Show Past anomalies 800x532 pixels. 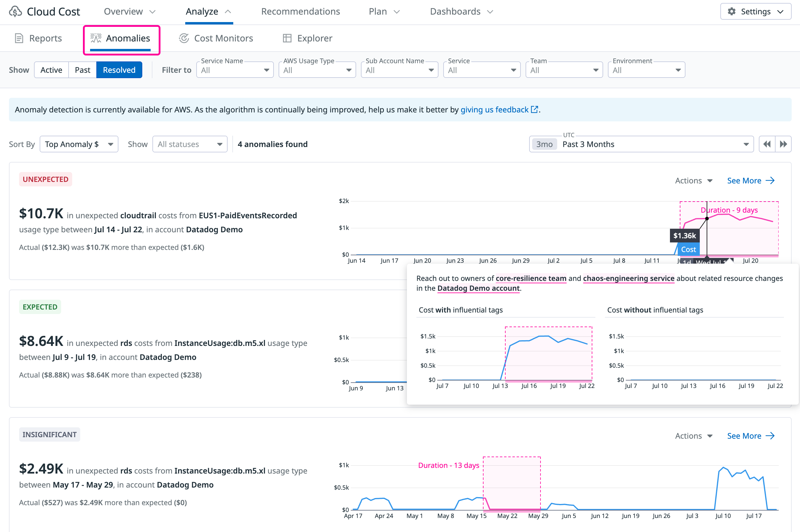pos(82,70)
